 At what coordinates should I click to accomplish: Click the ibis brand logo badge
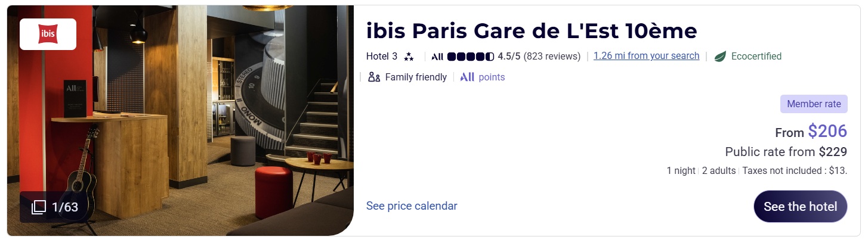48,34
